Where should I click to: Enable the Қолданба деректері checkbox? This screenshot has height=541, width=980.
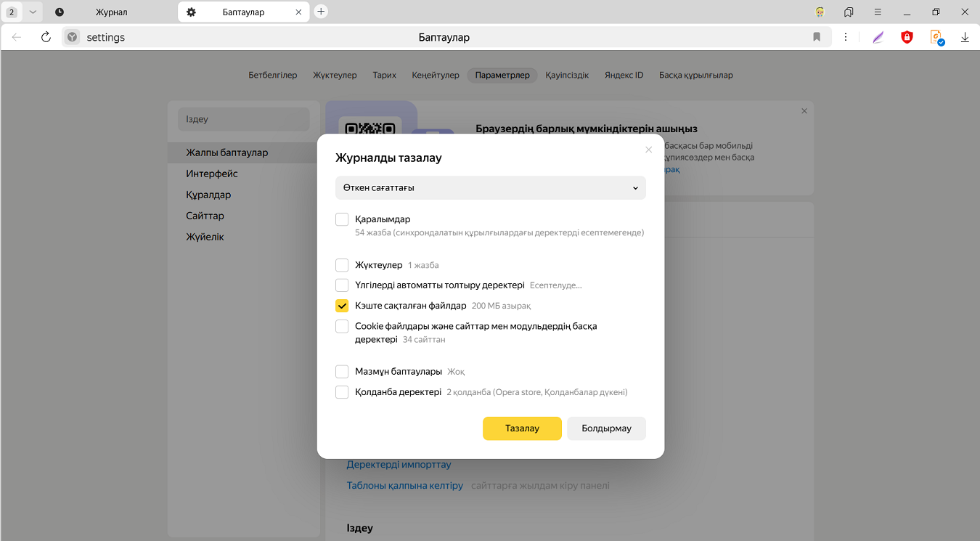point(342,392)
